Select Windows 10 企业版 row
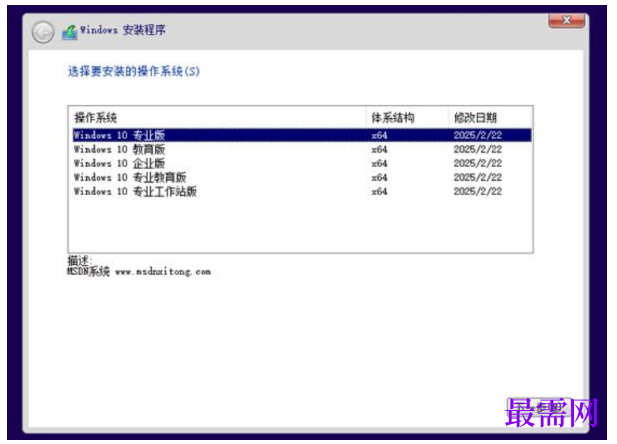 tap(302, 163)
